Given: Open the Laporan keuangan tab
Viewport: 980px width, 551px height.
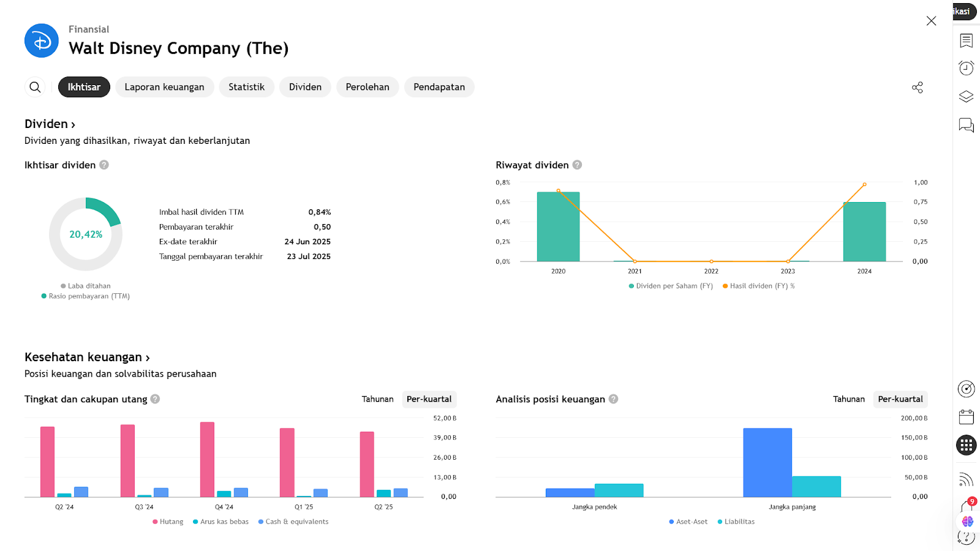Looking at the screenshot, I should tap(164, 87).
